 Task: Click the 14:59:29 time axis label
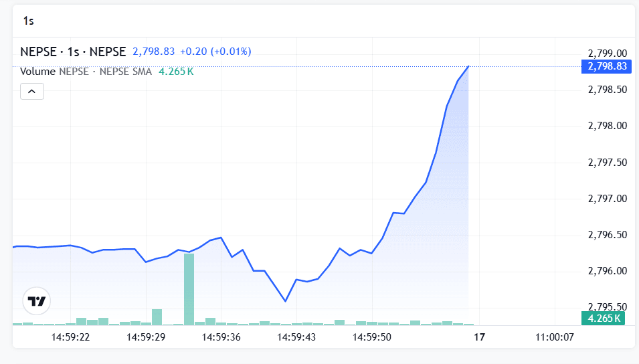pyautogui.click(x=146, y=337)
